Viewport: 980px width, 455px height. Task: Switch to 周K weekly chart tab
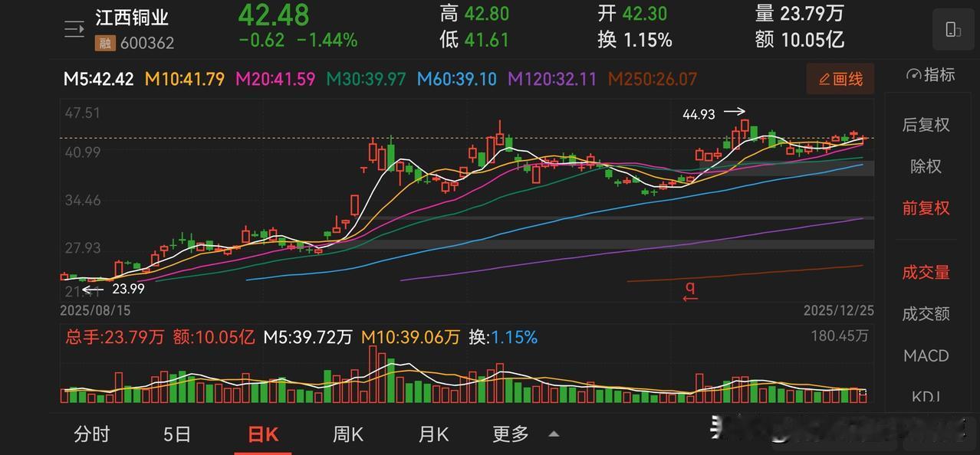[x=348, y=434]
